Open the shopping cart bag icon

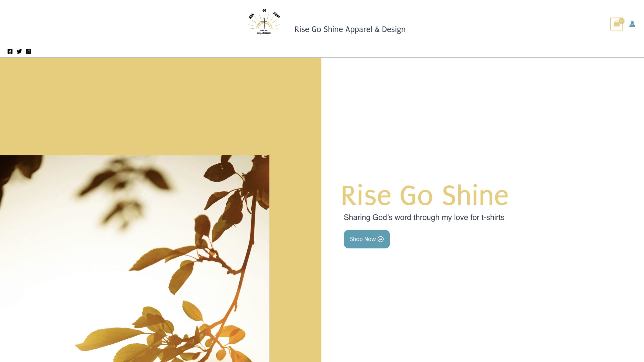click(x=616, y=24)
